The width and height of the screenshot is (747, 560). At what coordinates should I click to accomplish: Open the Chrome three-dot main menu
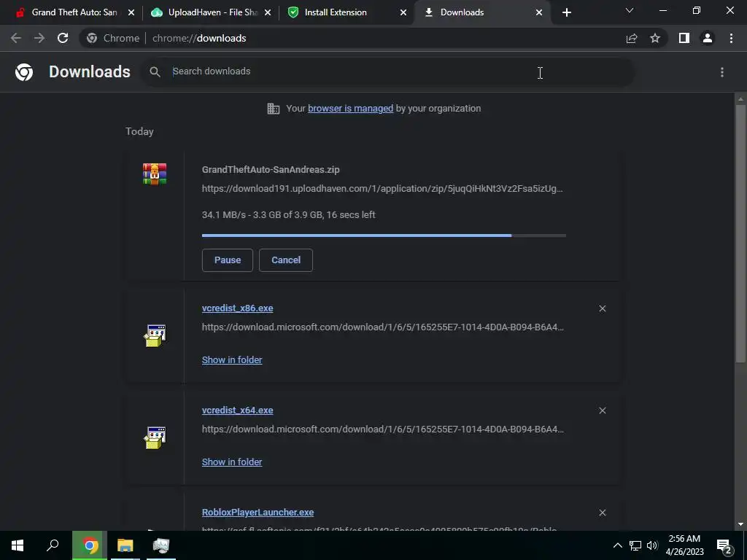pyautogui.click(x=731, y=38)
